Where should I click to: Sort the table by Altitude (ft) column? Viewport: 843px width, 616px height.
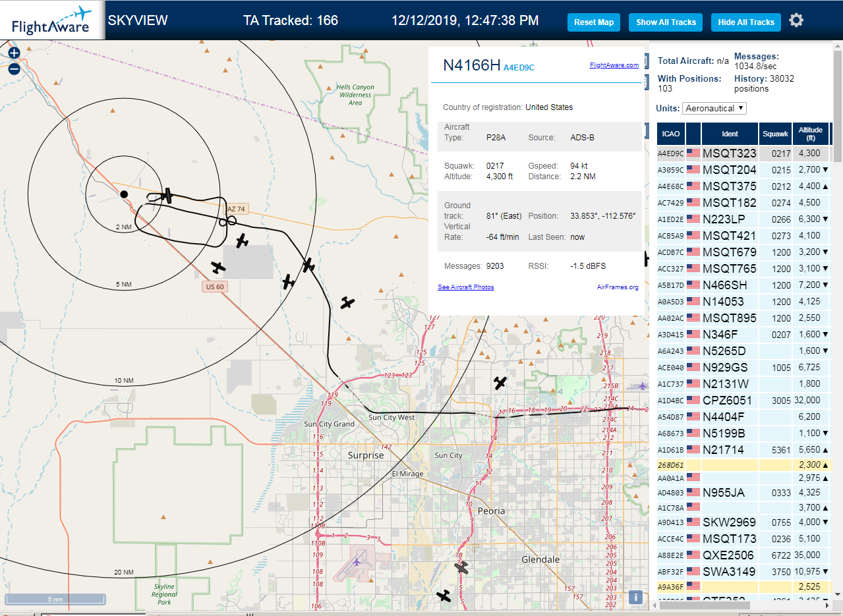pyautogui.click(x=811, y=134)
